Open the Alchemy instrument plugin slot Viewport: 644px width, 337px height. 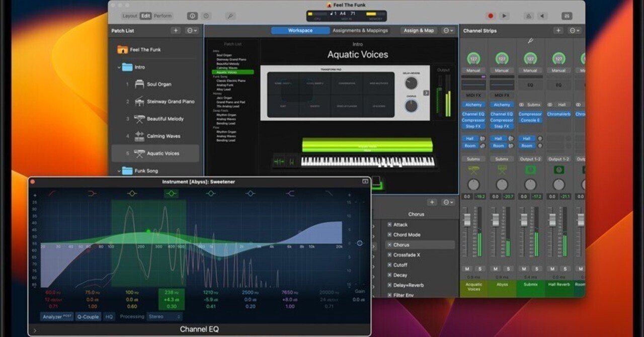(x=472, y=105)
